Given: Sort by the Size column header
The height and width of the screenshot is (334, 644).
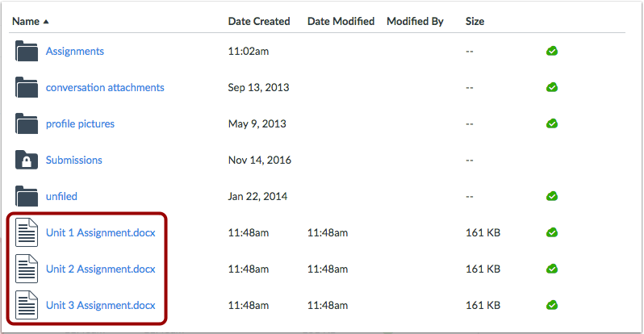Looking at the screenshot, I should (475, 21).
